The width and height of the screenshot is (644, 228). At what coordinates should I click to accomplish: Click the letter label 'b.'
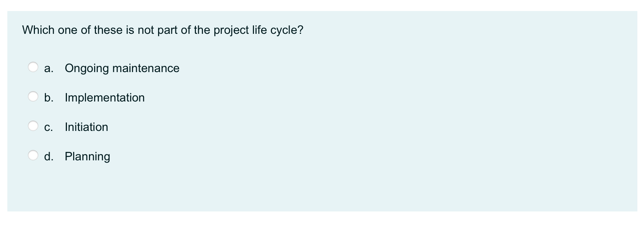49,98
